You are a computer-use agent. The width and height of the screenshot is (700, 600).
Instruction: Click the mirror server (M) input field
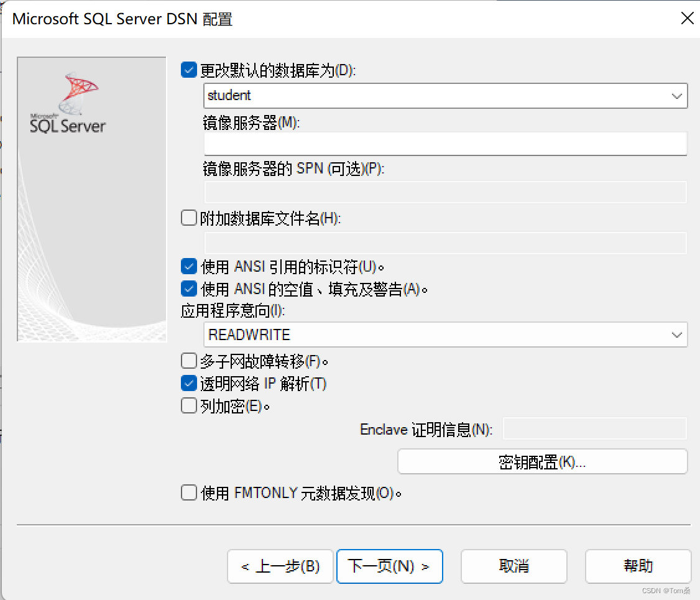point(445,144)
